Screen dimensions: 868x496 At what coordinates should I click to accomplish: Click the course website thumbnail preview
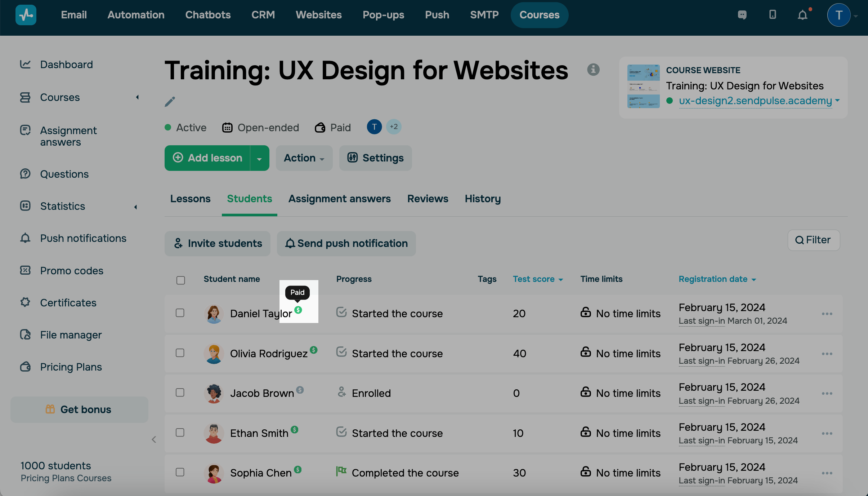click(x=643, y=86)
